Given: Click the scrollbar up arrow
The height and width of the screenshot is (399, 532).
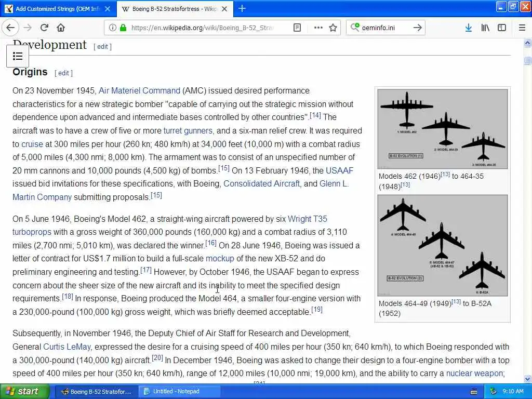Looking at the screenshot, I should coord(527,43).
